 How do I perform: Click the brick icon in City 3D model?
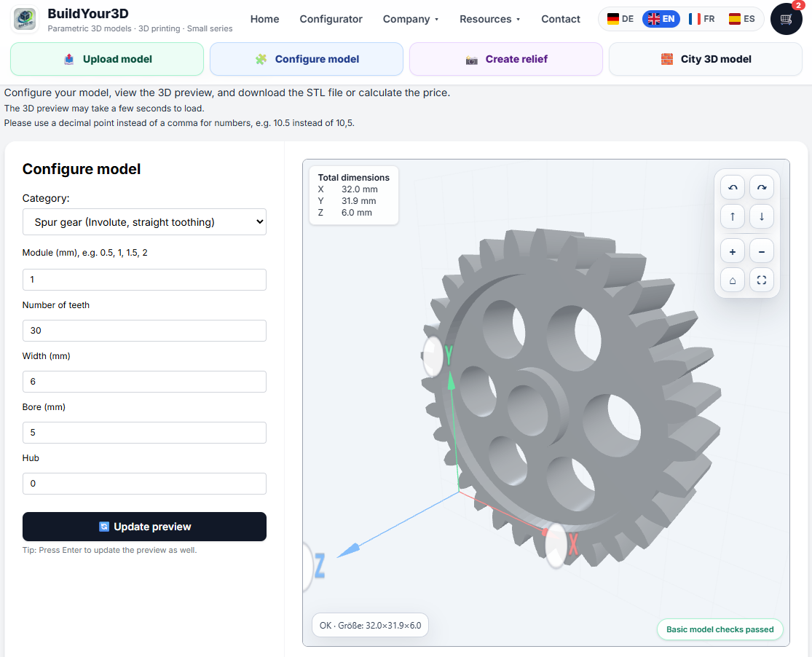(x=667, y=59)
